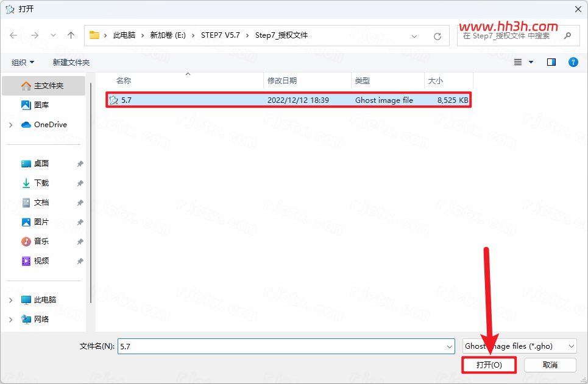Go back with the left arrow
Image resolution: width=588 pixels, height=384 pixels.
pos(13,35)
